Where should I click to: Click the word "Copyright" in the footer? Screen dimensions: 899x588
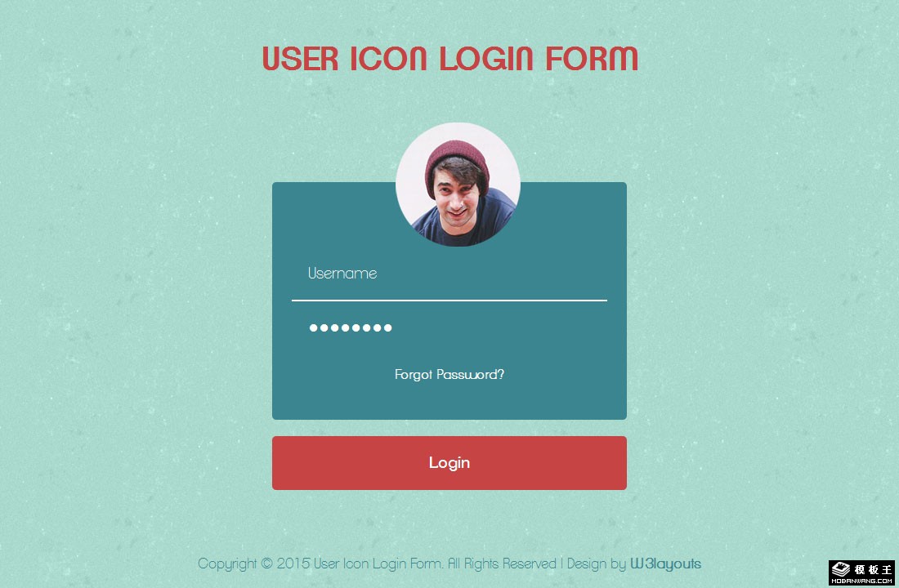pyautogui.click(x=228, y=564)
